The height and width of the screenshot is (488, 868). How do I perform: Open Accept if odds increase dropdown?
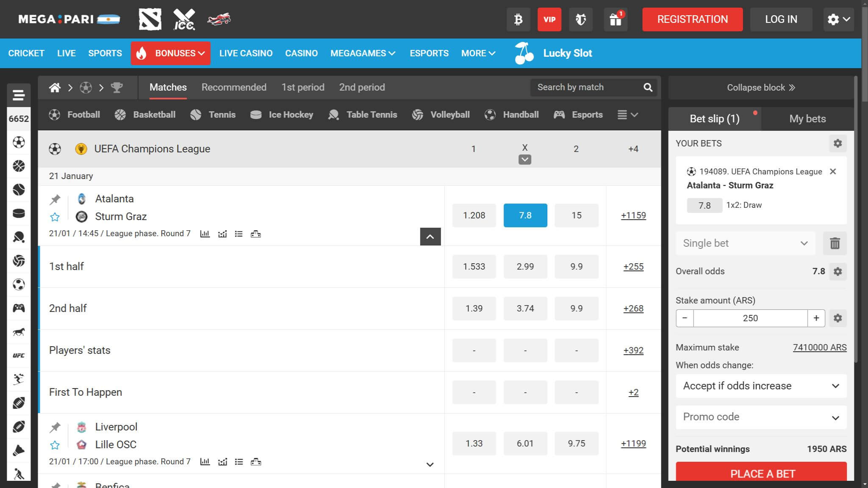pyautogui.click(x=761, y=386)
